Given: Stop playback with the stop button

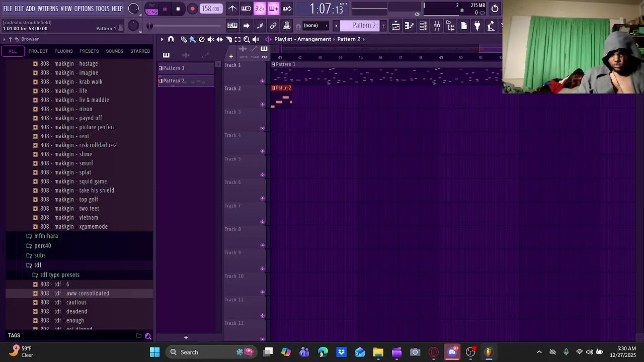Looking at the screenshot, I should click(178, 9).
